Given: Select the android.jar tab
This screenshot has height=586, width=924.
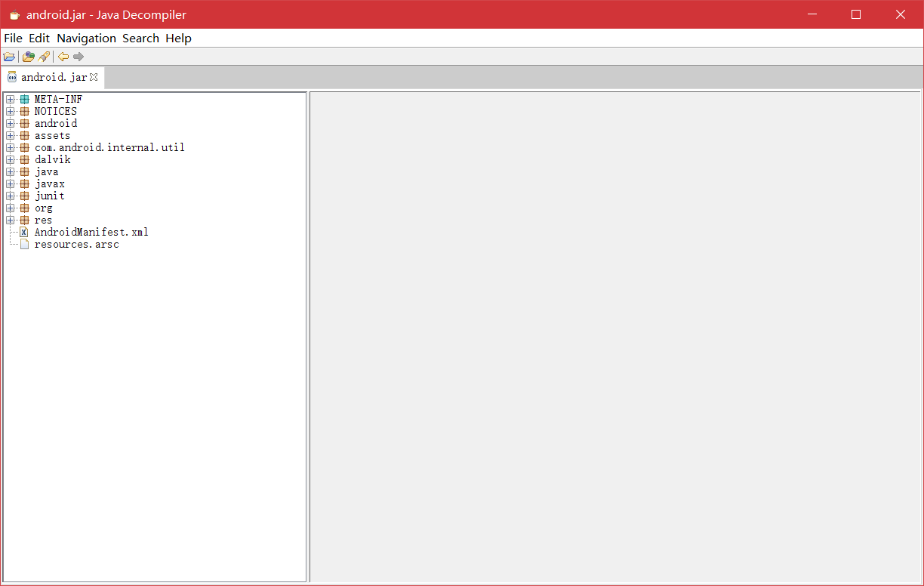Looking at the screenshot, I should [54, 77].
